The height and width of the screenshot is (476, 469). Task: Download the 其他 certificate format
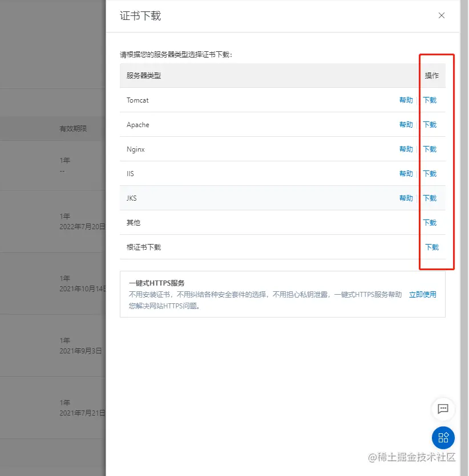click(430, 223)
